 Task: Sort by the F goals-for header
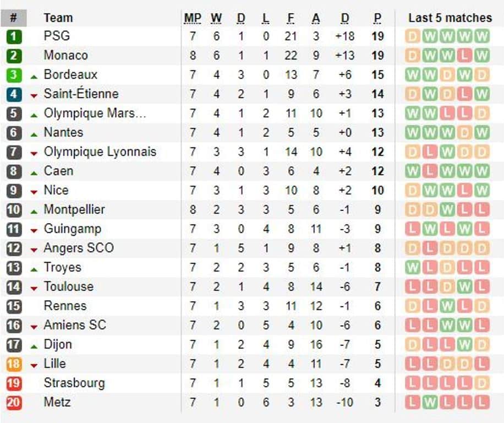pyautogui.click(x=291, y=18)
